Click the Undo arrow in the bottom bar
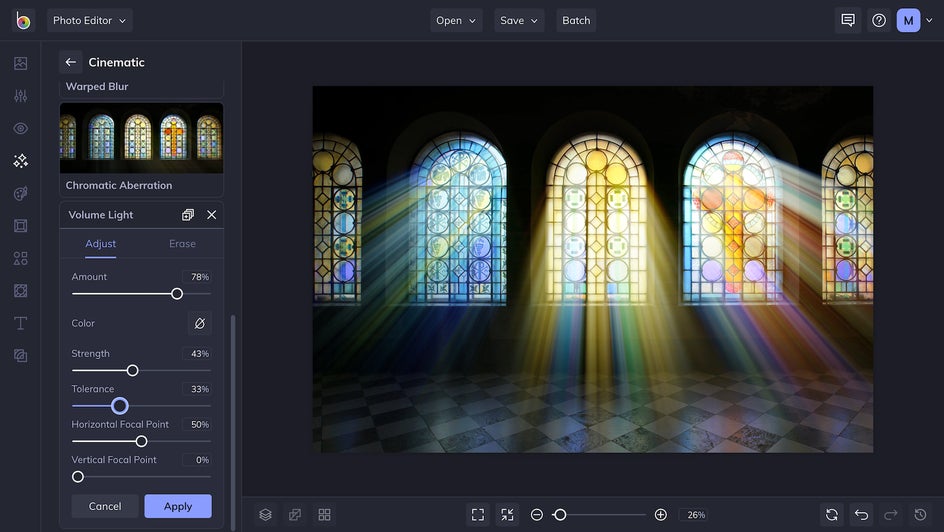Screen dimensions: 944x532 click(x=861, y=515)
